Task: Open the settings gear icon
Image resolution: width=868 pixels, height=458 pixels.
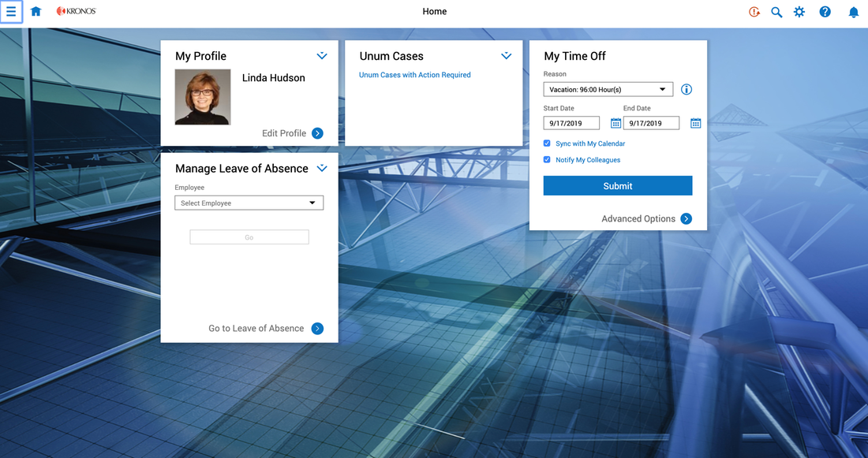Action: [799, 12]
